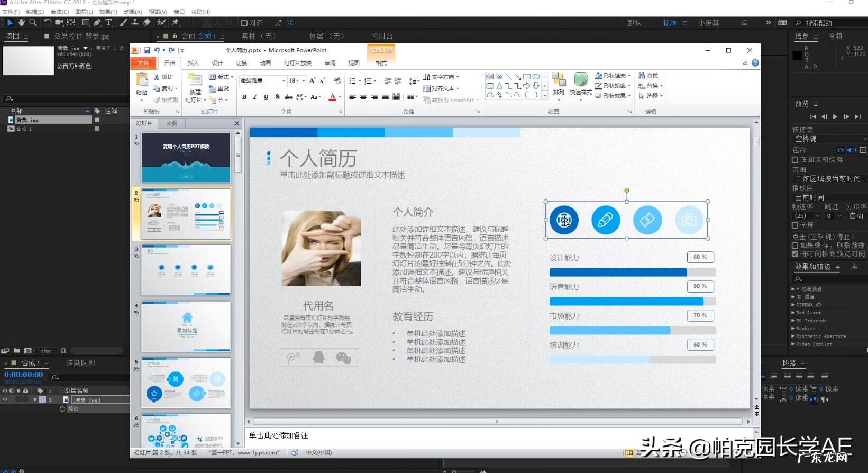Select slide 3 thumbnail

point(186,270)
